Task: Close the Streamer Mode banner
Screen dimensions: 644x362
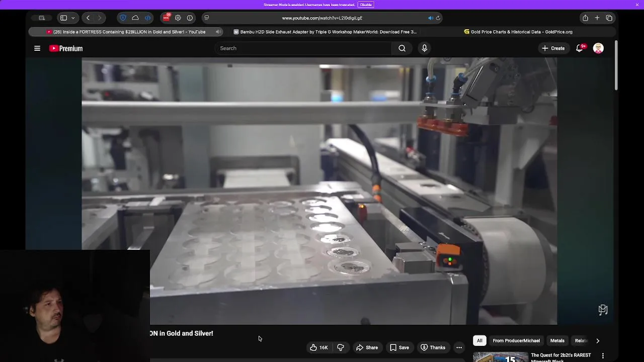Action: pos(637,5)
